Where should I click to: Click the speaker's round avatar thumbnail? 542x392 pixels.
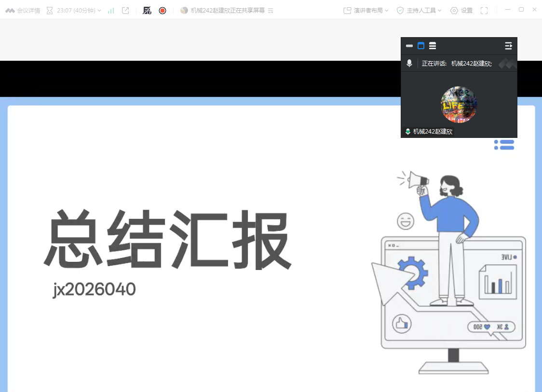[459, 105]
